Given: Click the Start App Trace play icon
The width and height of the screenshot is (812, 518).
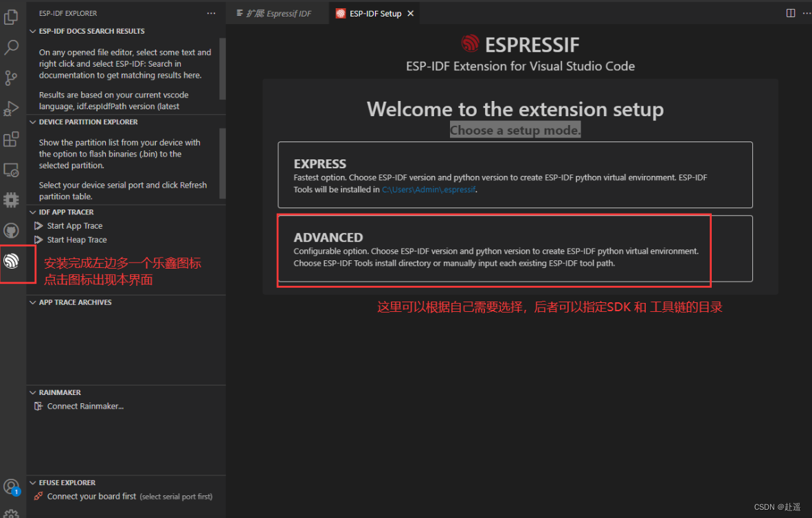Looking at the screenshot, I should point(38,226).
